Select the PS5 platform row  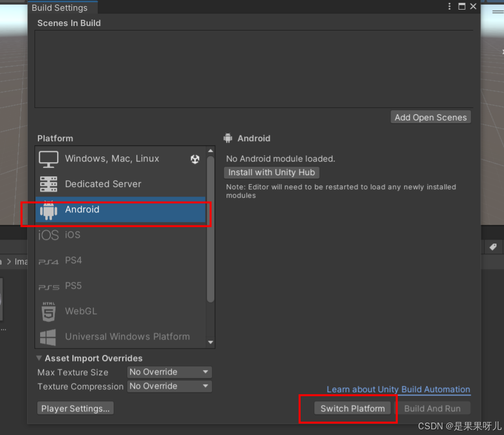tap(120, 286)
